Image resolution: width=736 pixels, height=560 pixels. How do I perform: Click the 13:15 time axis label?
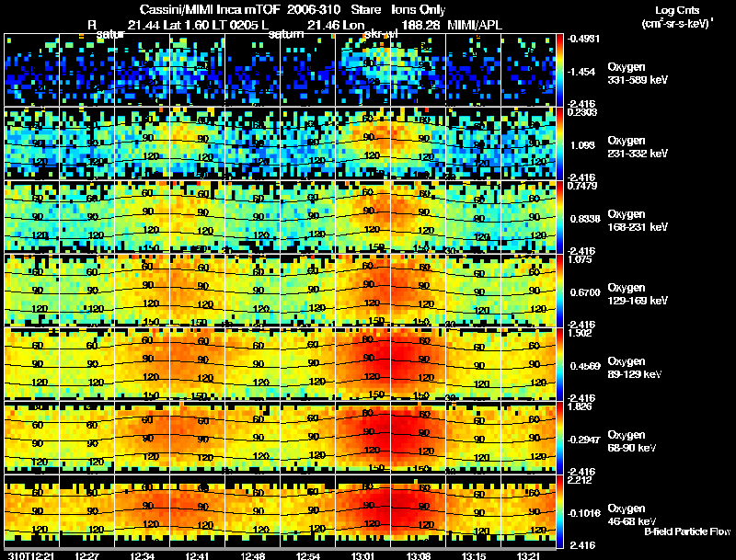[x=474, y=556]
